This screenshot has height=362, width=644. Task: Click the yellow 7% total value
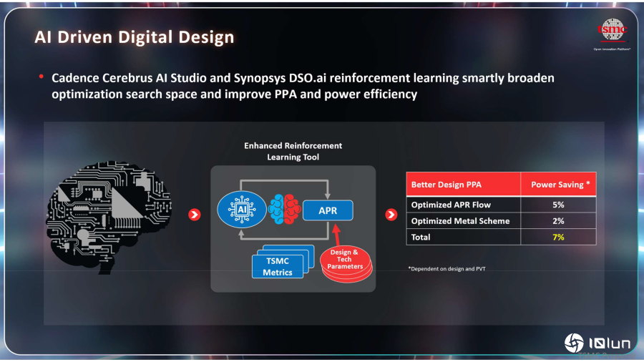559,237
